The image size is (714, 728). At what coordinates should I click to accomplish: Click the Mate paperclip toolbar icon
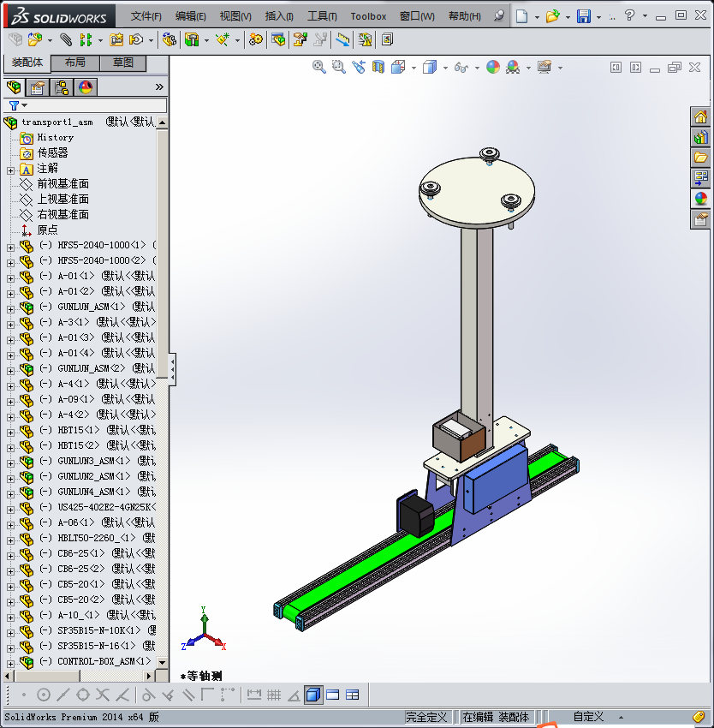pos(66,40)
